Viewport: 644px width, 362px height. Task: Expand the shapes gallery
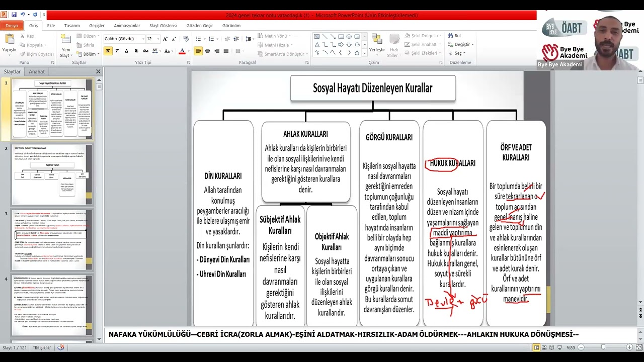point(364,53)
